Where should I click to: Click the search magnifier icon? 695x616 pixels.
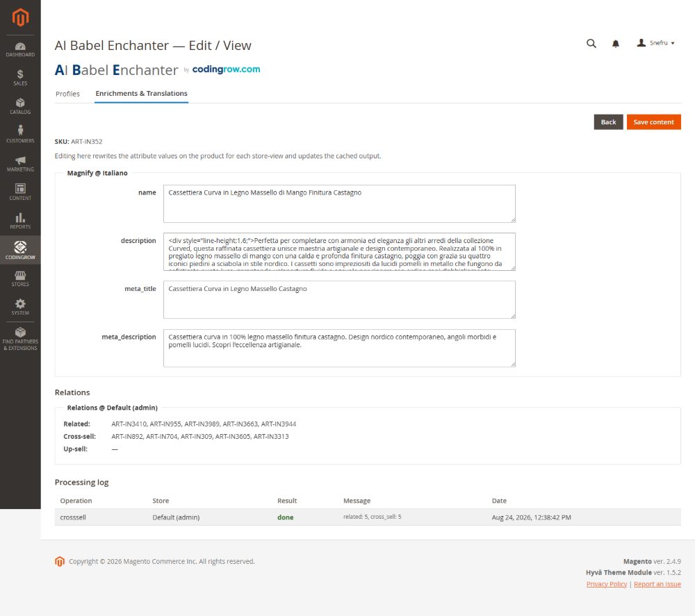click(x=591, y=43)
